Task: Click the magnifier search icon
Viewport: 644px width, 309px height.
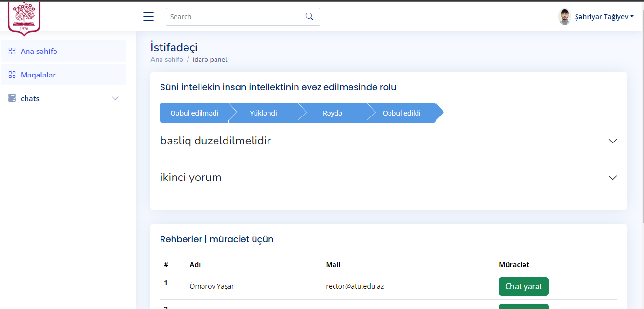Action: tap(309, 16)
